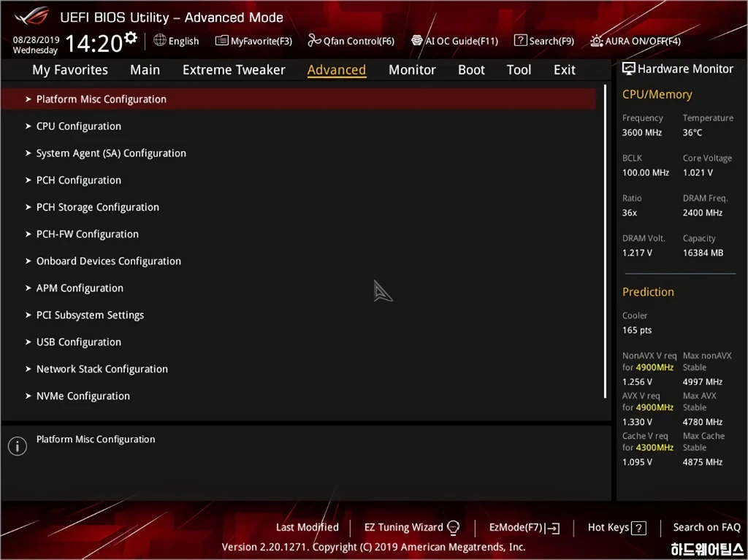The image size is (748, 560).
Task: Click the 4875 MHz Max Cache value
Action: click(x=702, y=461)
